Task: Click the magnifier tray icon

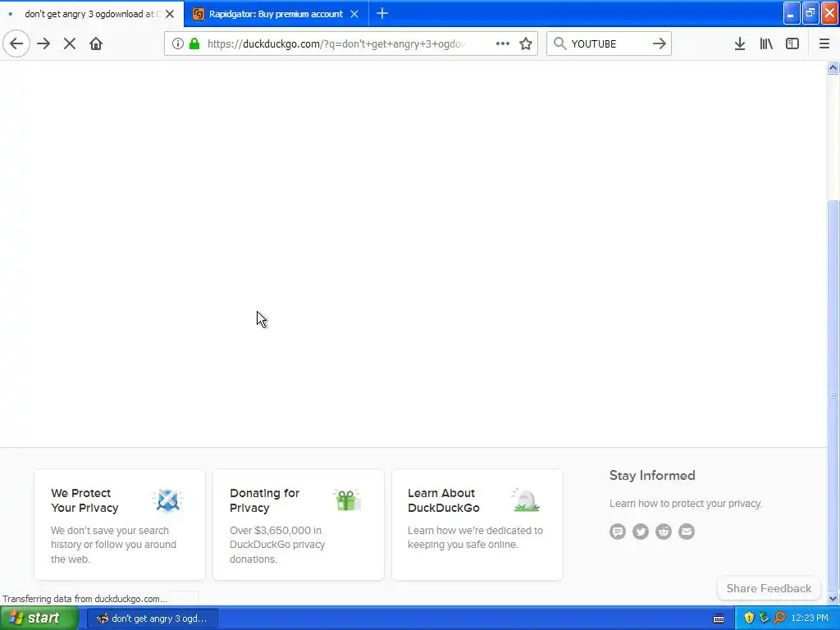Action: point(780,619)
